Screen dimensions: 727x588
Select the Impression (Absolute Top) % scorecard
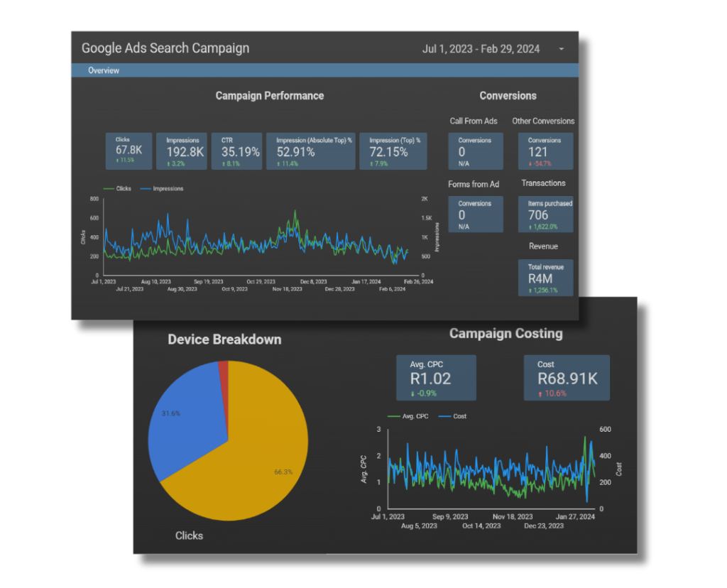[310, 151]
